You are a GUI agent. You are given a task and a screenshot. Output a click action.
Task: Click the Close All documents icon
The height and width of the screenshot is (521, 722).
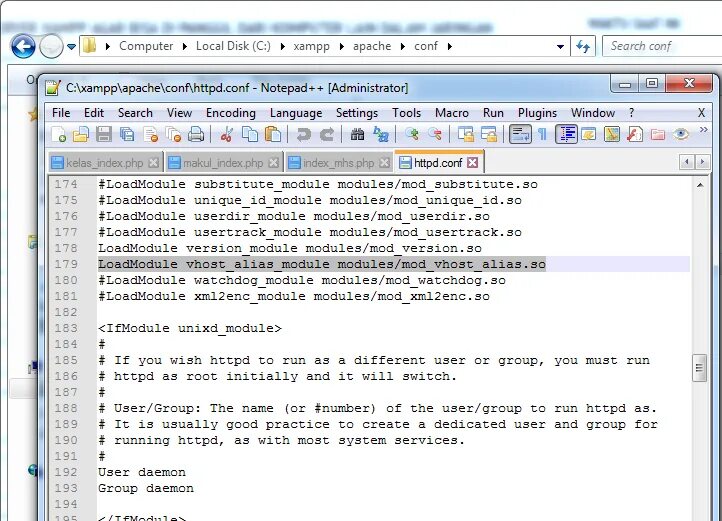pos(174,135)
